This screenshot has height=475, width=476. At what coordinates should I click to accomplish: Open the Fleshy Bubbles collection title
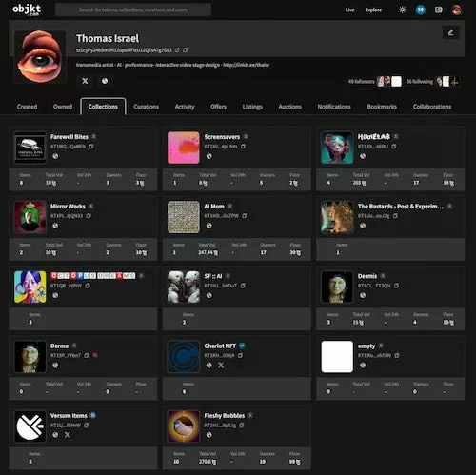pos(225,416)
